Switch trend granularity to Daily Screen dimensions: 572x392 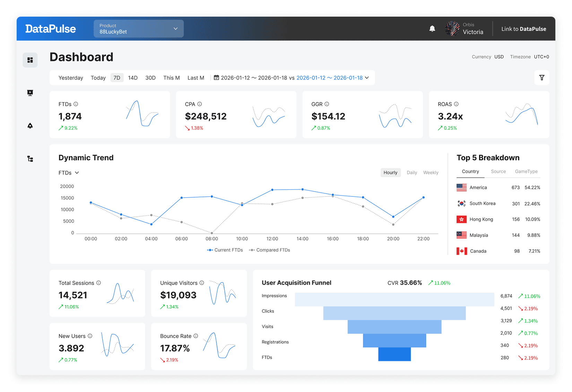click(x=412, y=172)
